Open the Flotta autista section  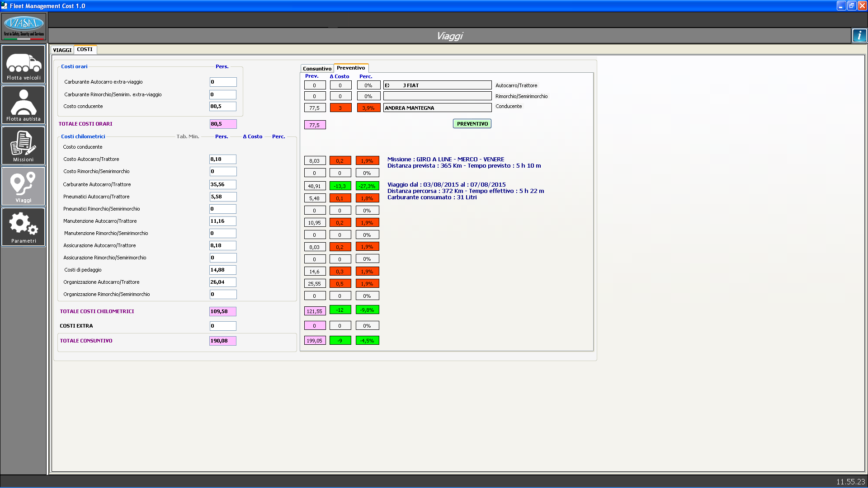click(x=24, y=105)
